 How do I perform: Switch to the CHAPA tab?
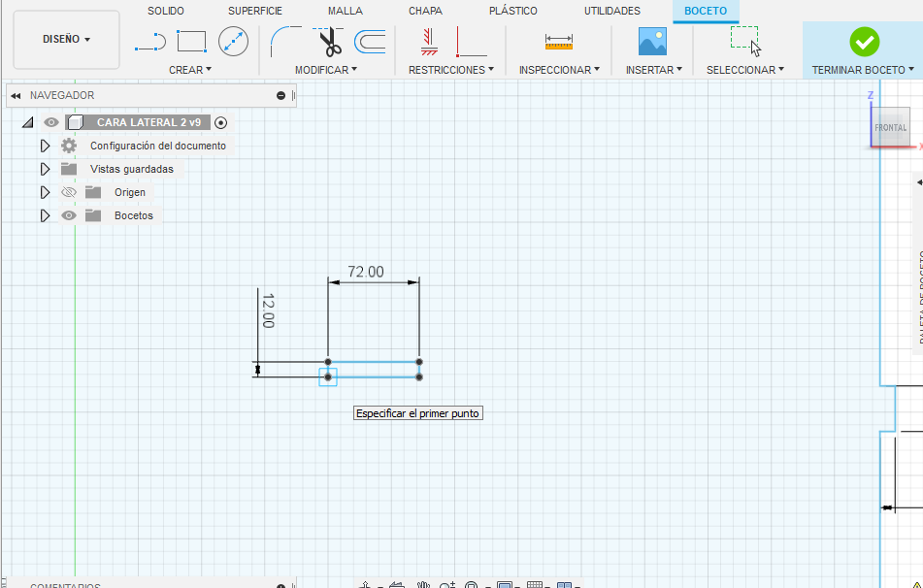(x=425, y=11)
